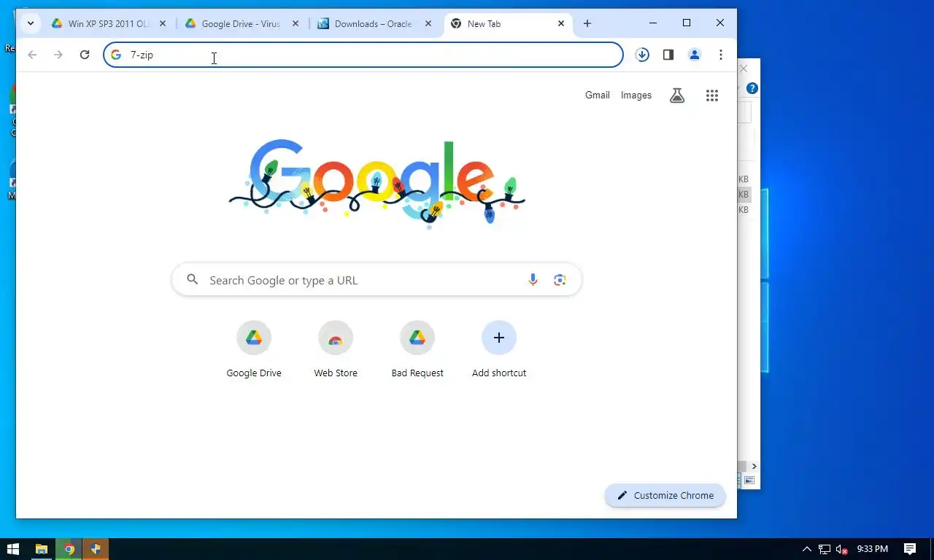Open a new tab with plus button

tap(587, 23)
